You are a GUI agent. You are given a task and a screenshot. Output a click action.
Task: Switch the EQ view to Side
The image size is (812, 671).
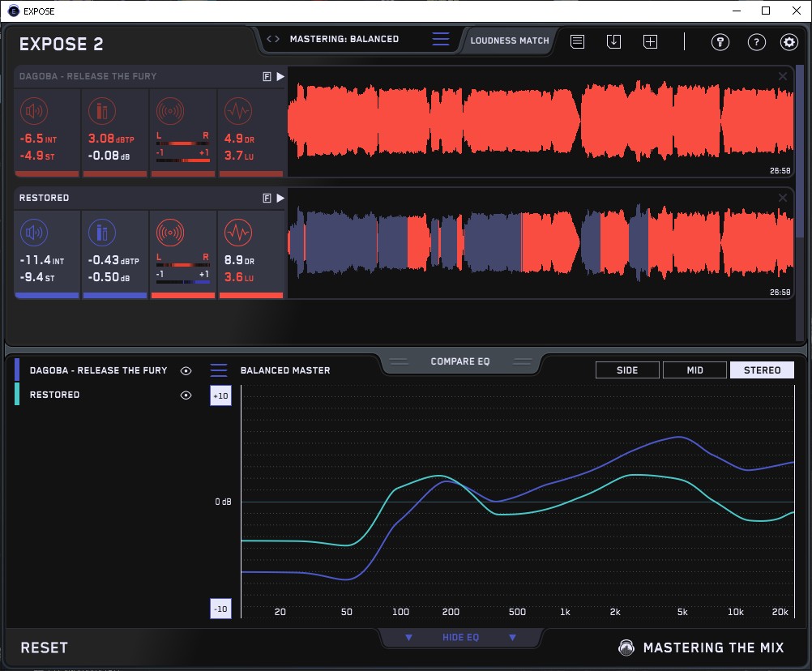tap(627, 370)
